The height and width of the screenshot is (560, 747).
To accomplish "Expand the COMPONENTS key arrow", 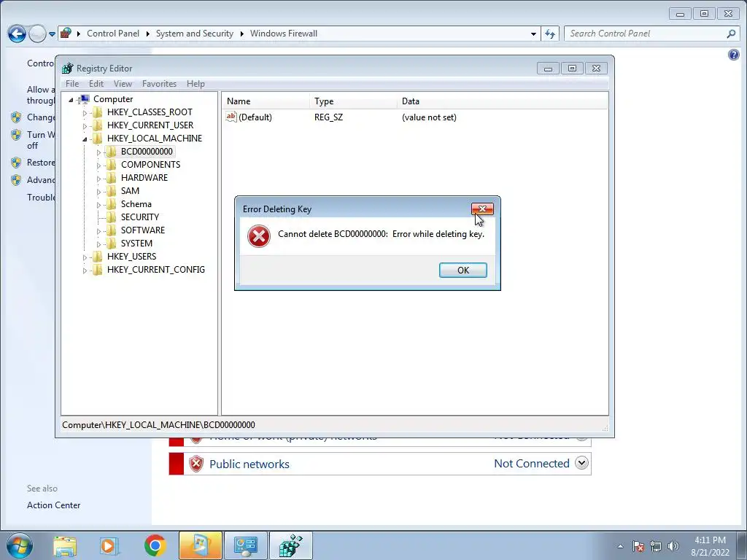I will (98, 166).
